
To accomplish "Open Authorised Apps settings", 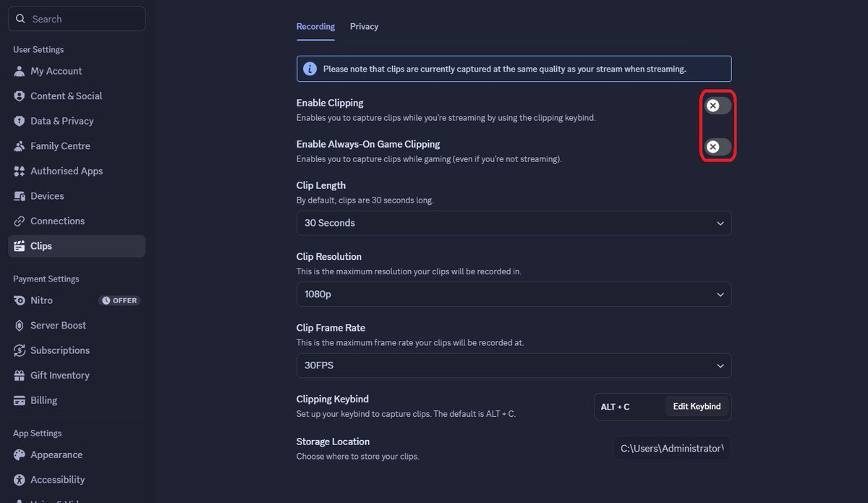I will coord(77,172).
